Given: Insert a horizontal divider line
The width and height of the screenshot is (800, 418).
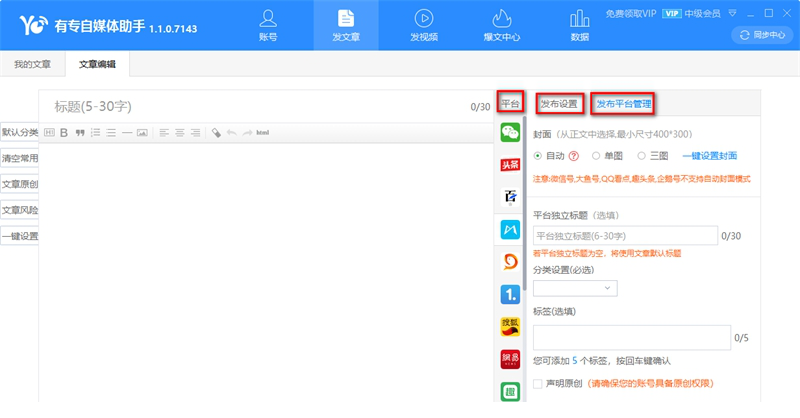Looking at the screenshot, I should pyautogui.click(x=127, y=133).
